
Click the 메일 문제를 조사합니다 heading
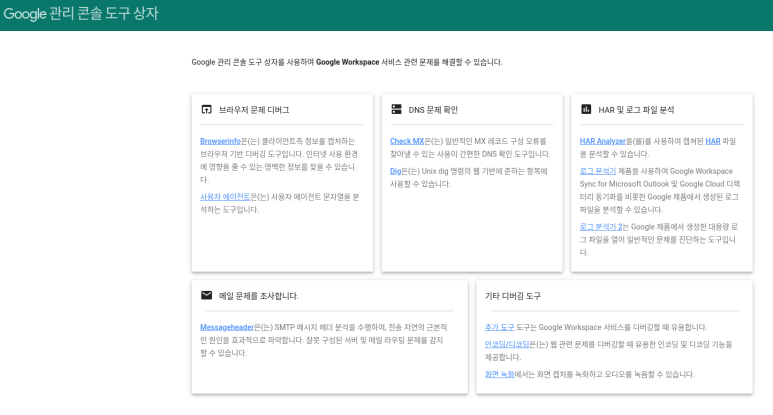pos(258,296)
